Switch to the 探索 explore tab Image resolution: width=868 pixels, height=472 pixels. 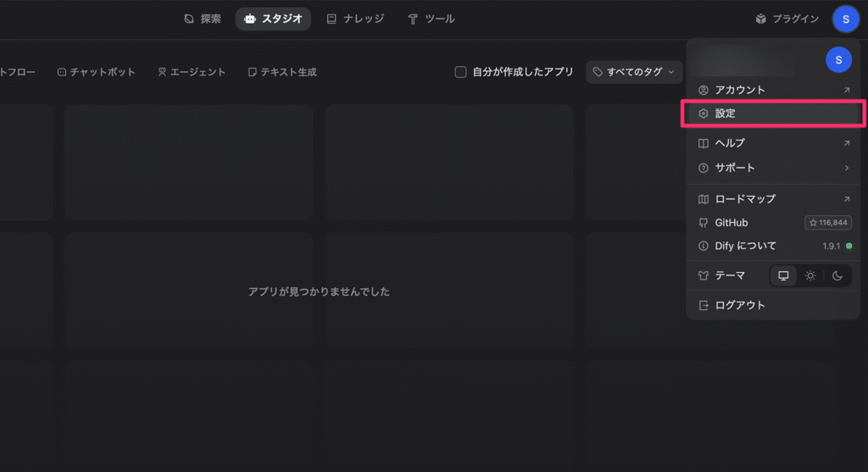[203, 19]
